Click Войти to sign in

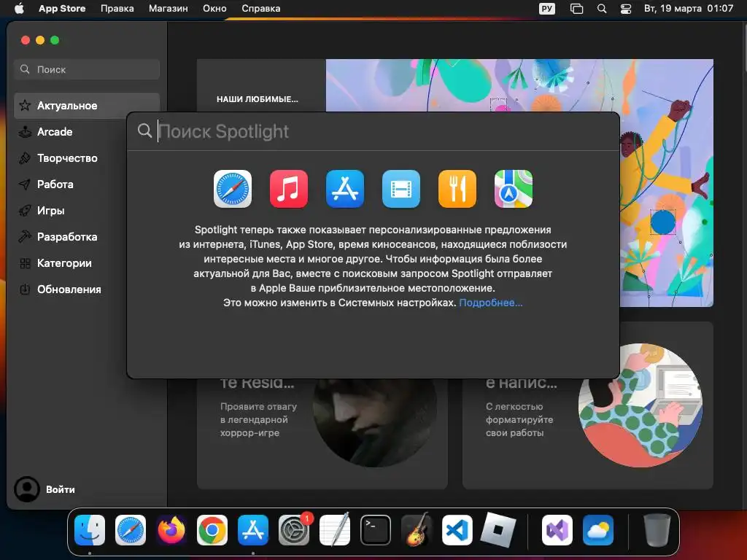pos(60,489)
